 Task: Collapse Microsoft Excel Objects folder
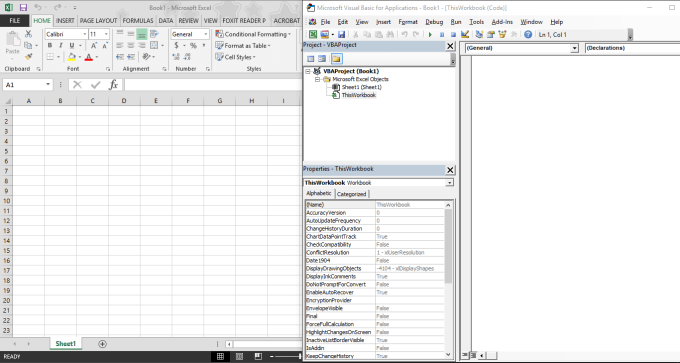(317, 79)
